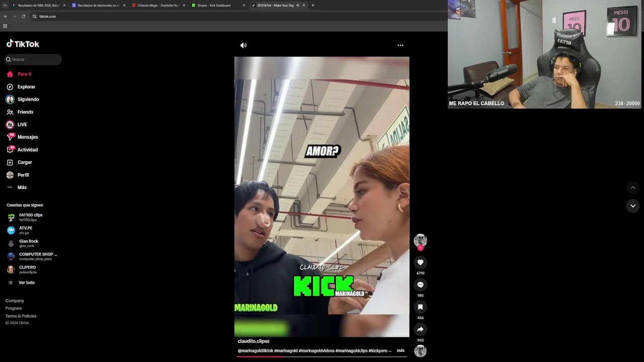Open the TikTok logo home link
This screenshot has width=644, height=362.
23,44
